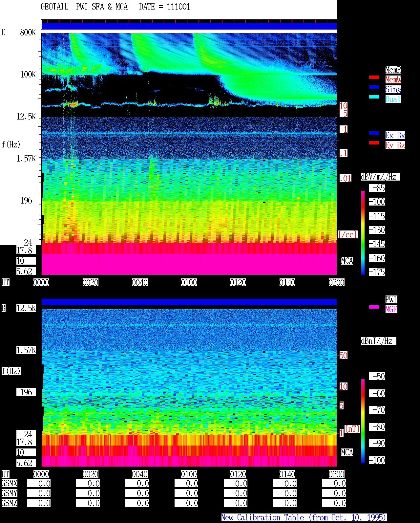Click the blue Sing legend color swatch

(x=374, y=87)
